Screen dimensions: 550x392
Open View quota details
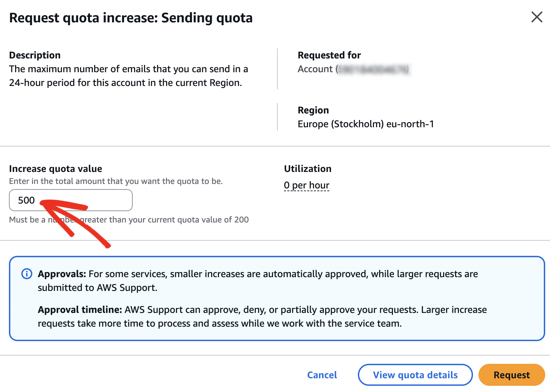pos(415,375)
